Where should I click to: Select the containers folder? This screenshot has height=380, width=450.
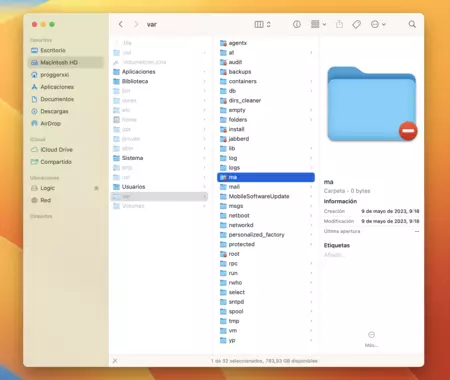point(266,81)
